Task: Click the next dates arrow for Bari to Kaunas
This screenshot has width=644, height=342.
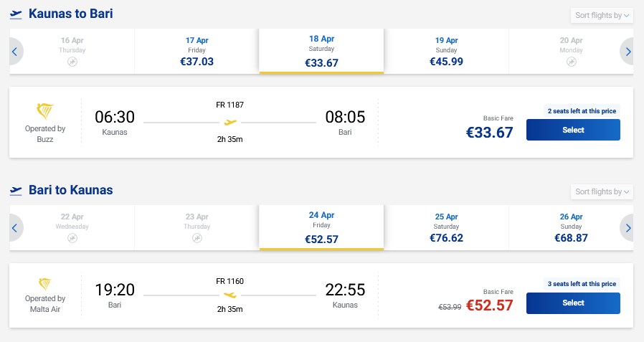Action: tap(628, 228)
